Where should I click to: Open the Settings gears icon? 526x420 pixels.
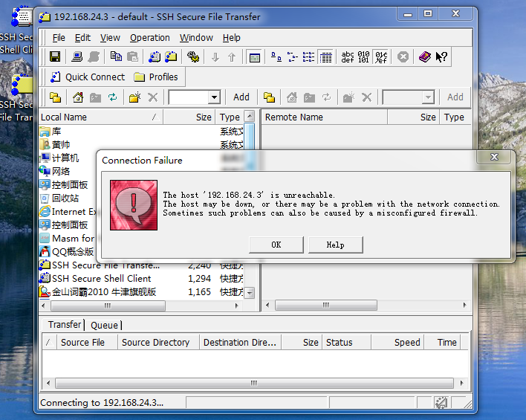pos(193,56)
